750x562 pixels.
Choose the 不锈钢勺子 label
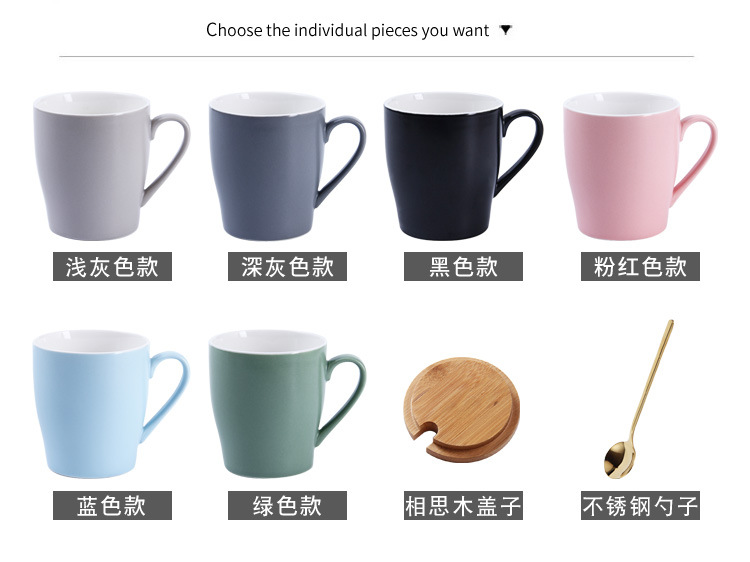tap(640, 505)
